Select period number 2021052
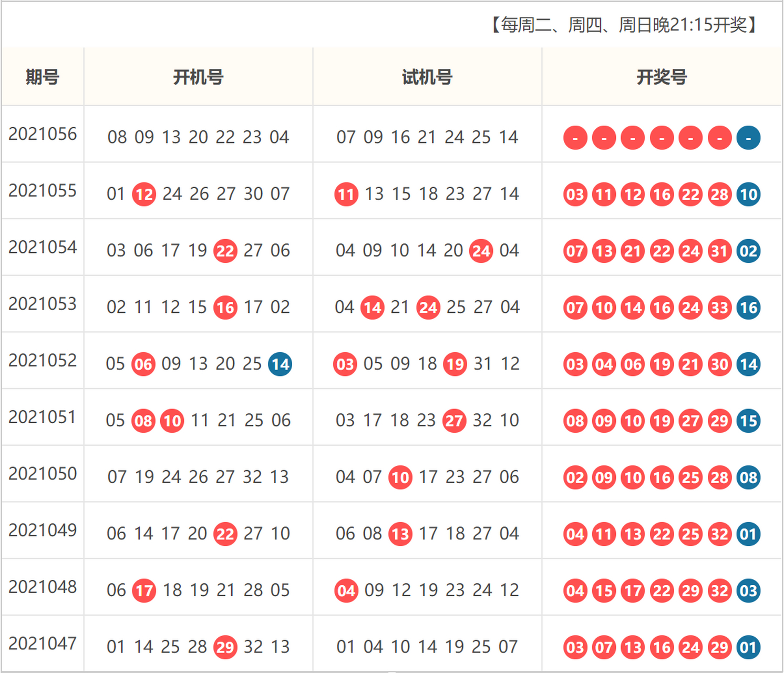 pyautogui.click(x=43, y=361)
